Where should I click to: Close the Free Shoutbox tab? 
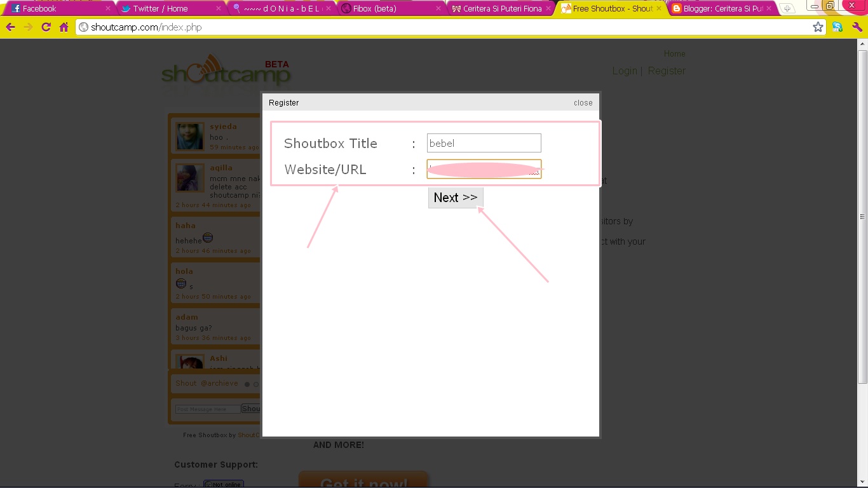coord(659,9)
